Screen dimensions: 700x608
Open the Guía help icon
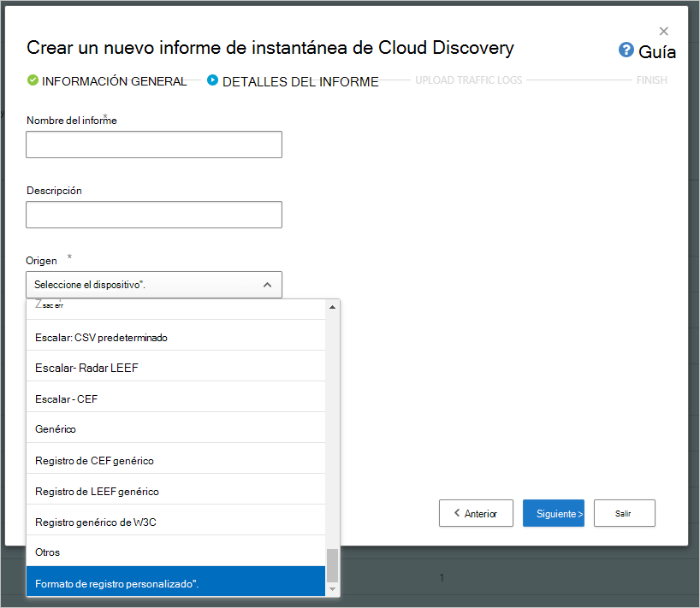[x=626, y=50]
